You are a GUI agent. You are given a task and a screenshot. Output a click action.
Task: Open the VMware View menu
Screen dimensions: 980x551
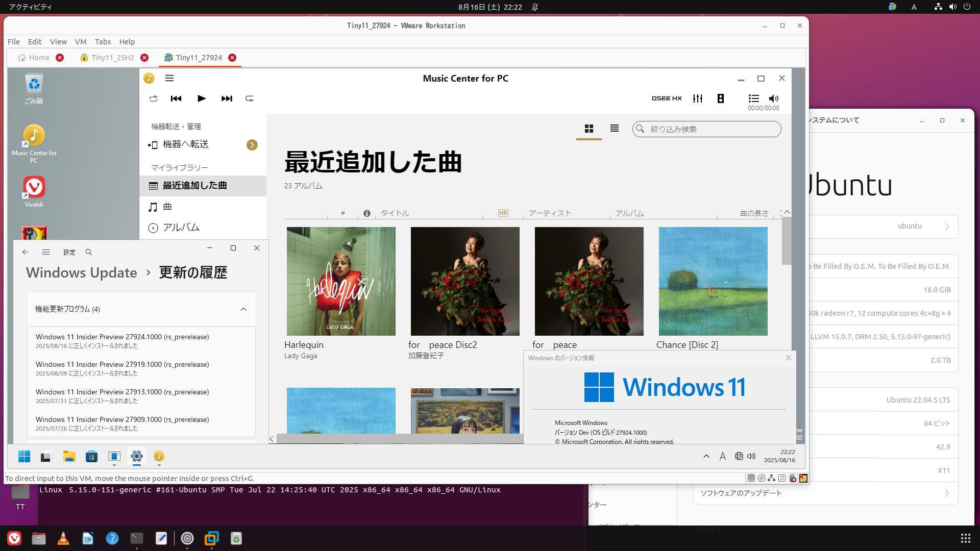click(x=58, y=42)
